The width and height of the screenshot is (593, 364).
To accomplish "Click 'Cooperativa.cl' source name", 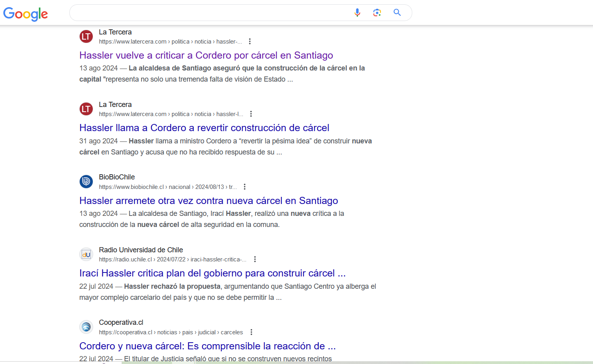I will pyautogui.click(x=121, y=322).
